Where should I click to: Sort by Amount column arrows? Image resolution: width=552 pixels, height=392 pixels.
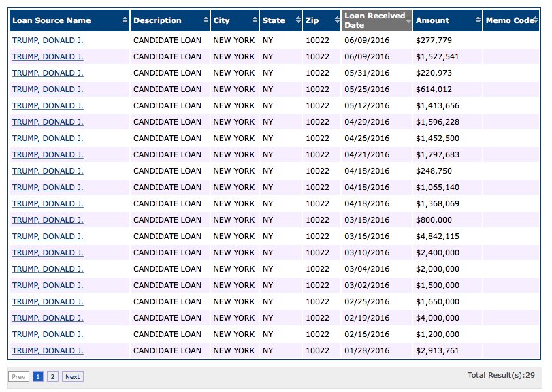[x=478, y=20]
